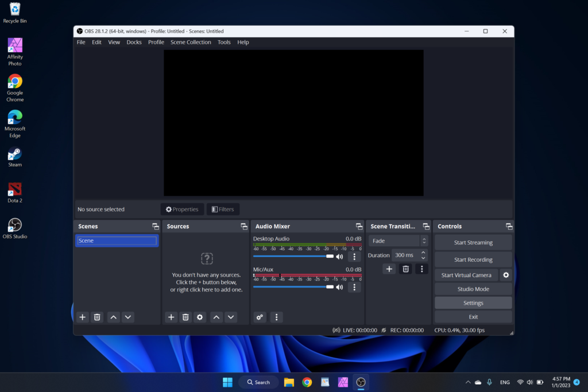588x392 pixels.
Task: Mute the Desktop Audio speaker
Action: click(x=339, y=257)
